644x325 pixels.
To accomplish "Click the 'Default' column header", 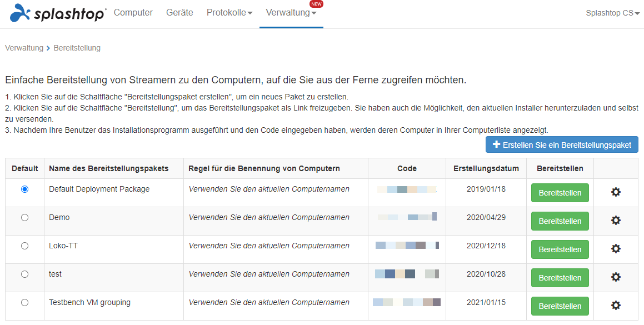I will point(24,168).
